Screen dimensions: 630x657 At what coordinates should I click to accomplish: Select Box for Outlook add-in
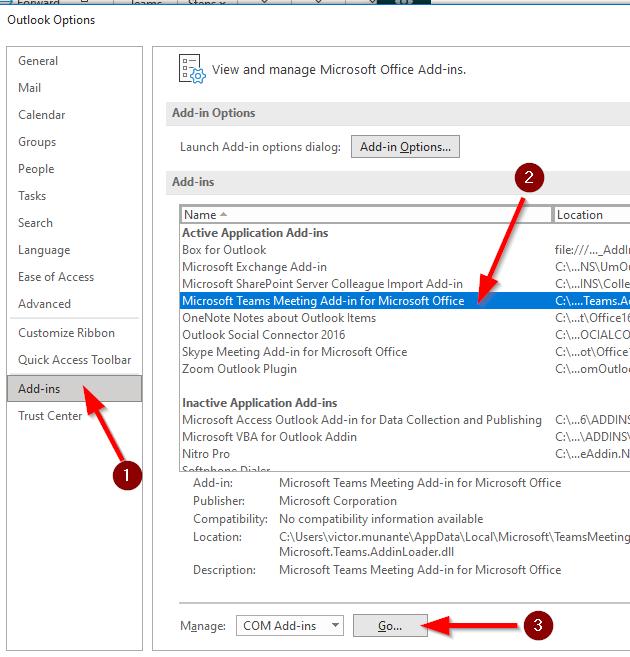224,250
